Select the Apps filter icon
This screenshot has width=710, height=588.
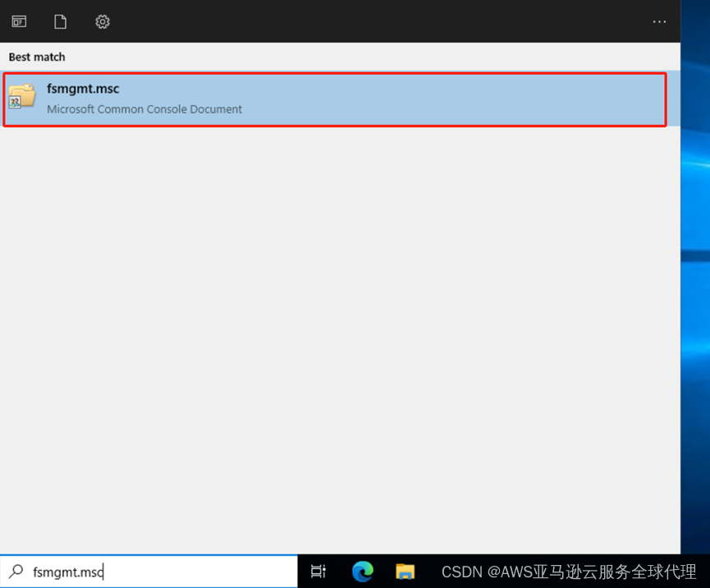(19, 21)
